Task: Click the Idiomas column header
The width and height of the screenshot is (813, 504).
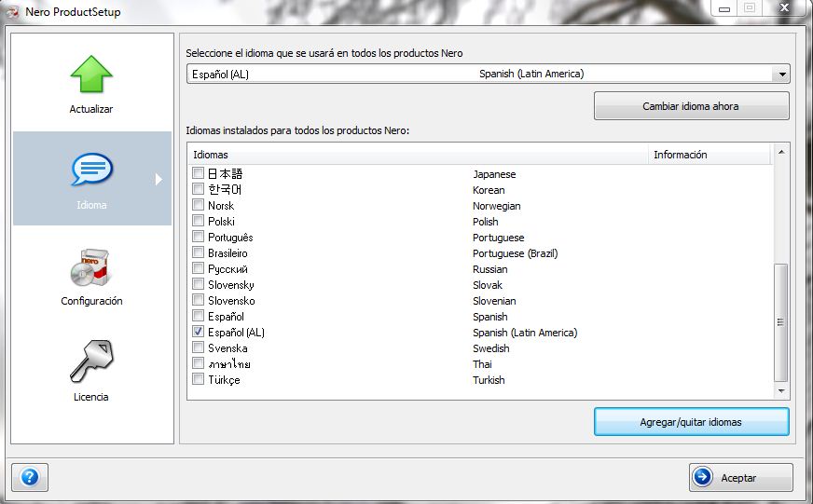Action: 418,155
